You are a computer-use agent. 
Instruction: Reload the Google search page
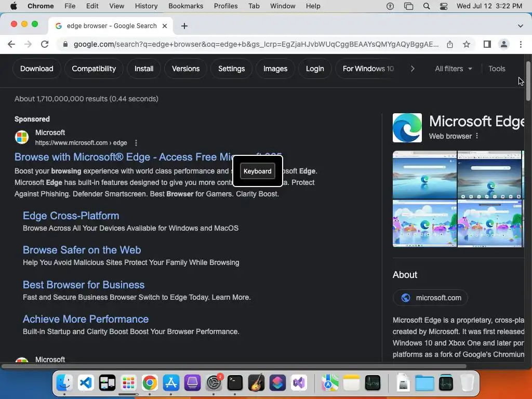tap(45, 44)
